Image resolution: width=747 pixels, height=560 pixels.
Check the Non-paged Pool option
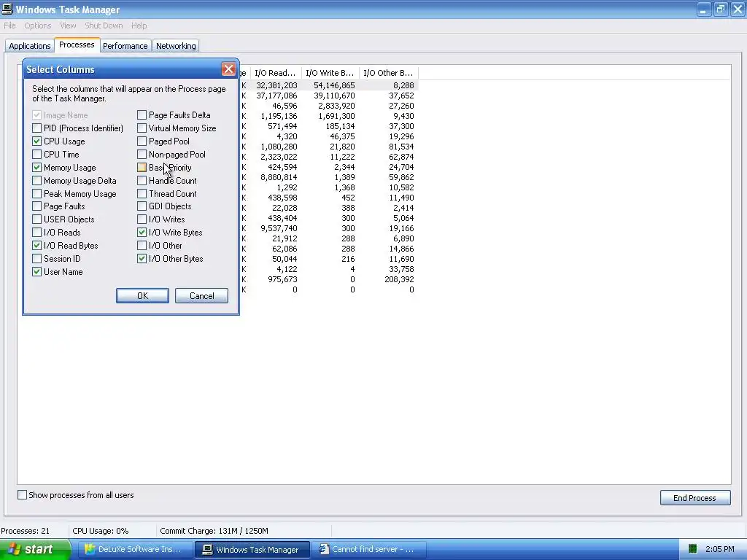coord(142,155)
